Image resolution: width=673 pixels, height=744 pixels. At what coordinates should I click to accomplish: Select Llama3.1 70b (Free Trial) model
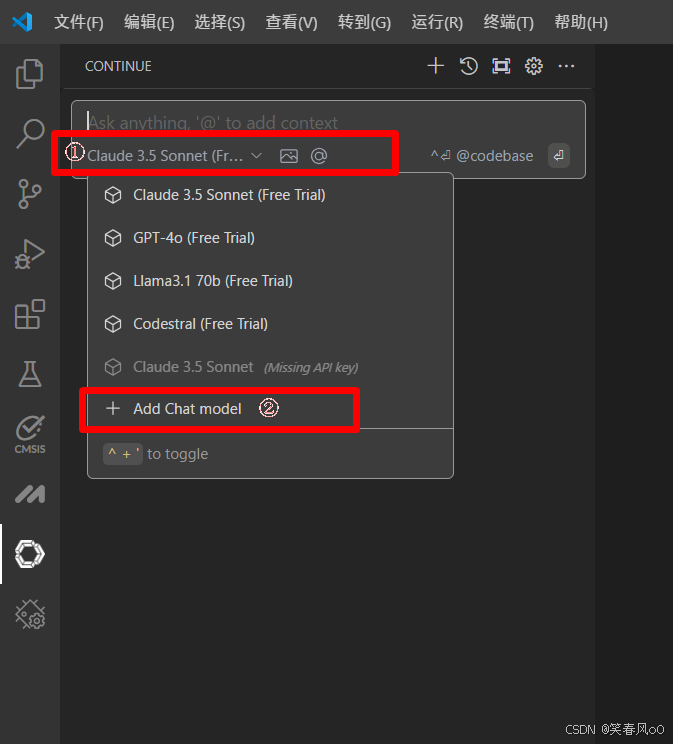coord(271,281)
